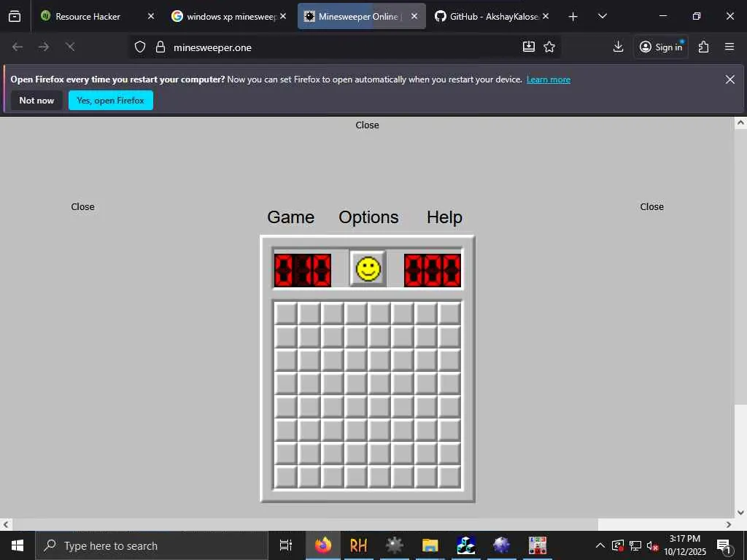747x560 pixels.
Task: Open File Explorer from the taskbar
Action: (x=430, y=545)
